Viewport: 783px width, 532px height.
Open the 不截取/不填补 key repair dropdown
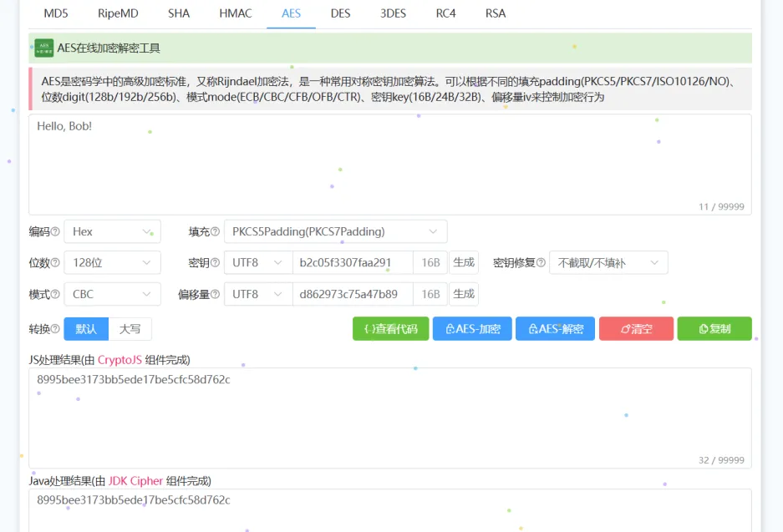(x=608, y=262)
